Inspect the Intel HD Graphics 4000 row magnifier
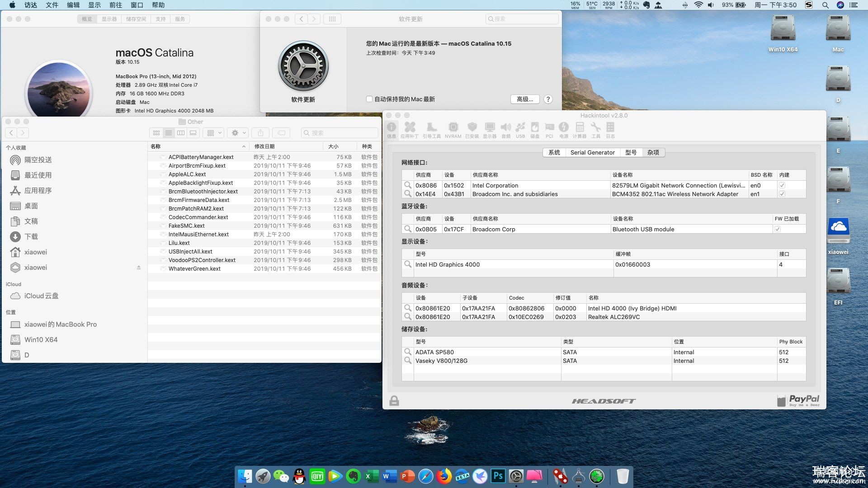Image resolution: width=868 pixels, height=488 pixels. [408, 264]
